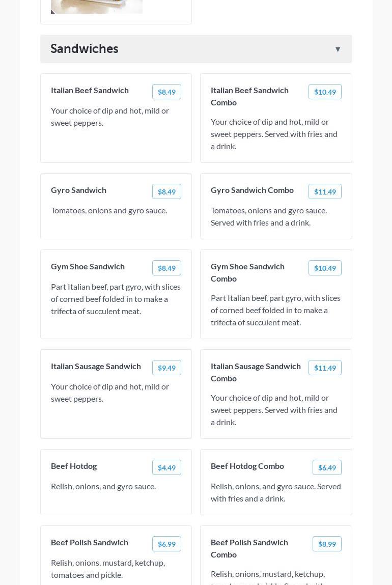The width and height of the screenshot is (392, 585).
Task: Collapse the Sandwiches section arrow
Action: (338, 49)
